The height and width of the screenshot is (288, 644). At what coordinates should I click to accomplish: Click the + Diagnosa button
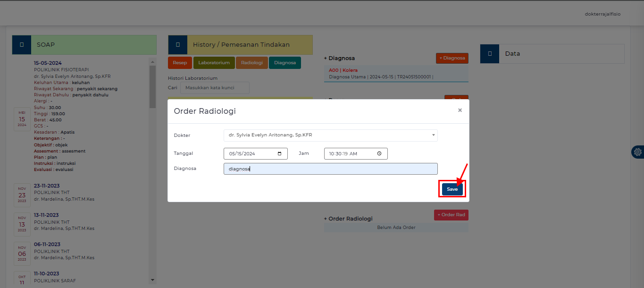452,58
